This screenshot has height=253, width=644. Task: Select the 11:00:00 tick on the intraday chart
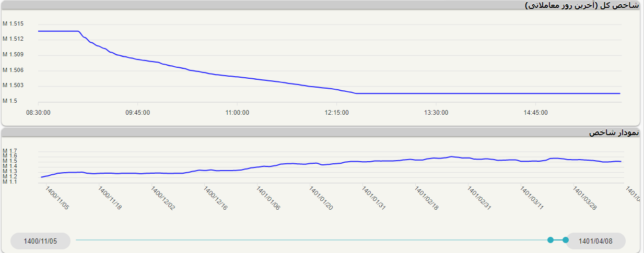(x=237, y=112)
